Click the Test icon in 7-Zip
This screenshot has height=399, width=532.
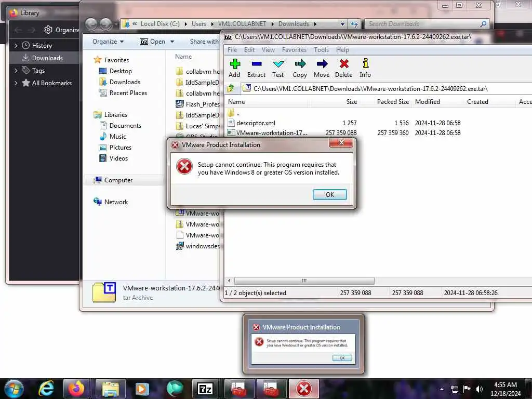click(278, 68)
